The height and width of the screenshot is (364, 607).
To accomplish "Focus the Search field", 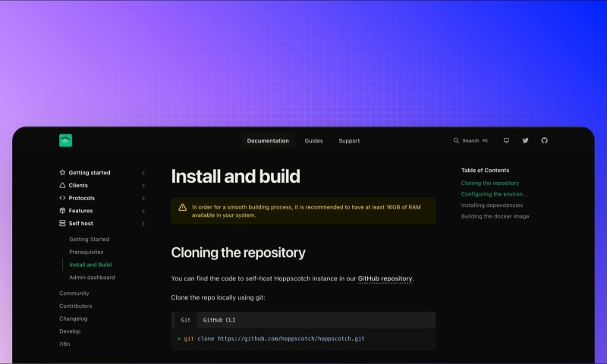I will click(x=470, y=140).
